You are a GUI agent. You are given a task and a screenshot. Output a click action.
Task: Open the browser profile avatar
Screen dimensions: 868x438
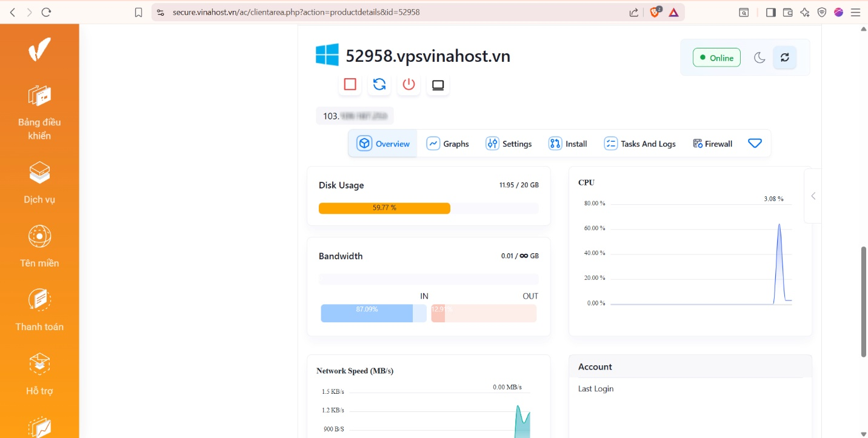coord(839,12)
